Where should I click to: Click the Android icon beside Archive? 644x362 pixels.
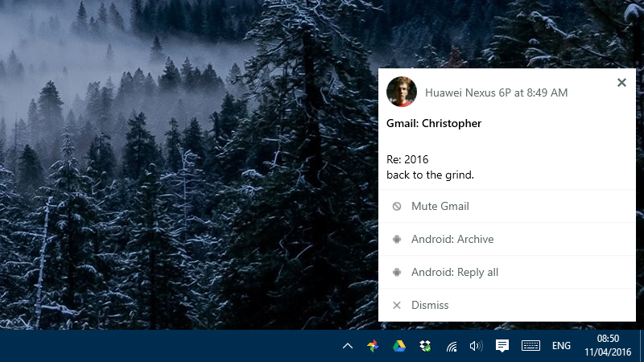point(396,239)
